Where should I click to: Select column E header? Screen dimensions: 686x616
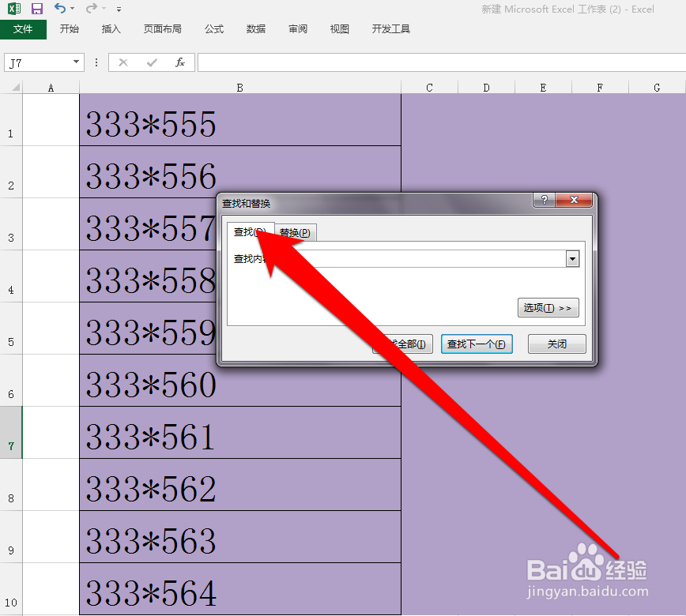pos(544,88)
